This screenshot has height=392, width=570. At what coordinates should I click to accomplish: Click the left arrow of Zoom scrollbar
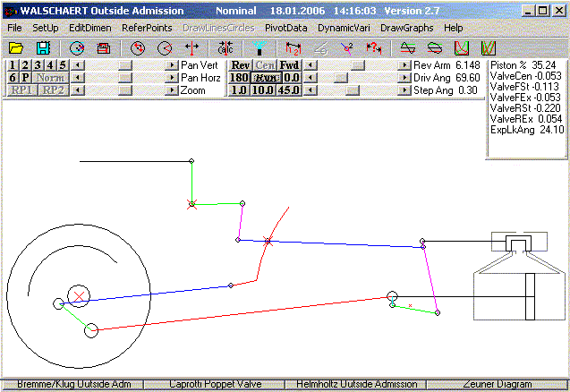point(77,90)
